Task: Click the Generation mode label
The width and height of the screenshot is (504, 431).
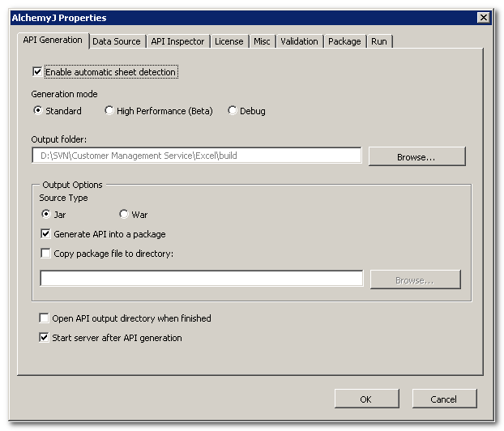Action: [x=64, y=94]
